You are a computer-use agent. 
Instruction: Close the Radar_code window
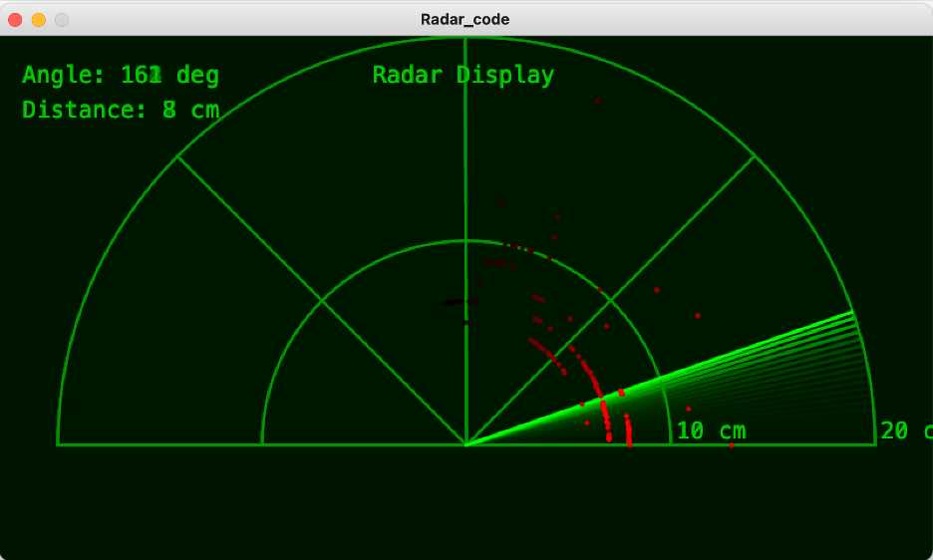[15, 20]
